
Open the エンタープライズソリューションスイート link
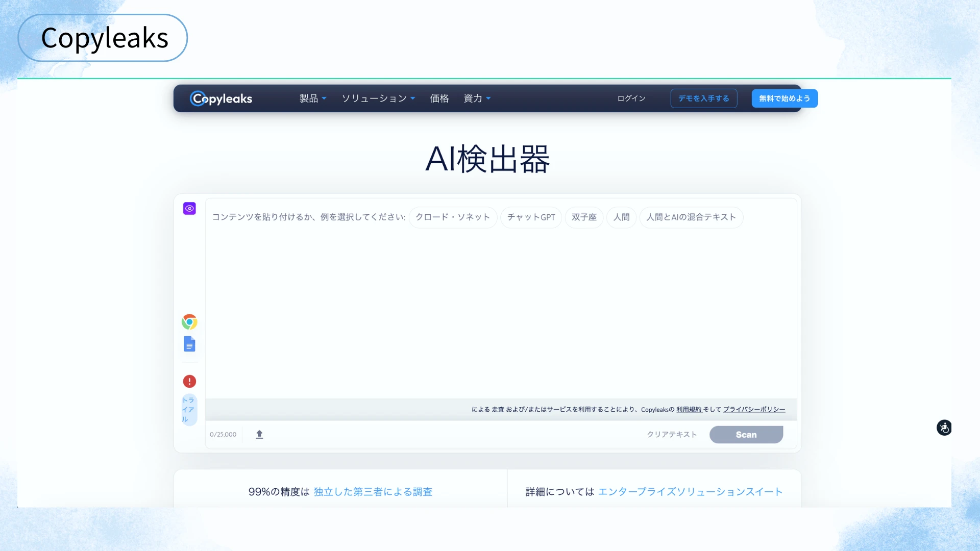pyautogui.click(x=690, y=492)
